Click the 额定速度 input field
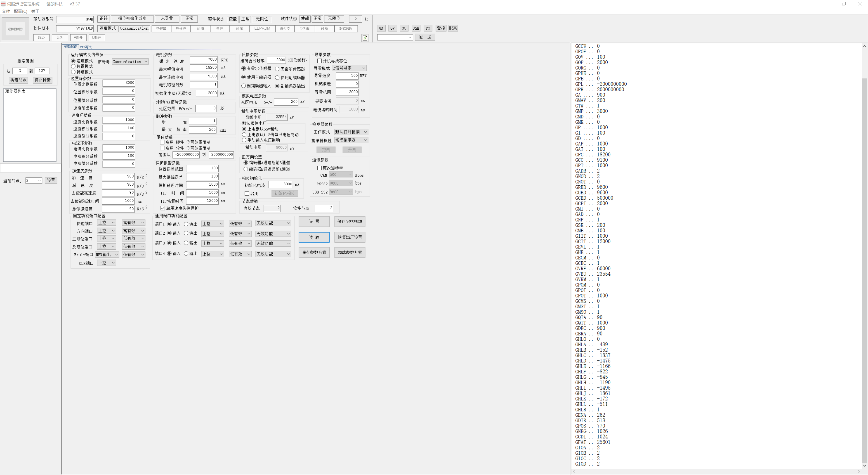 pos(203,60)
